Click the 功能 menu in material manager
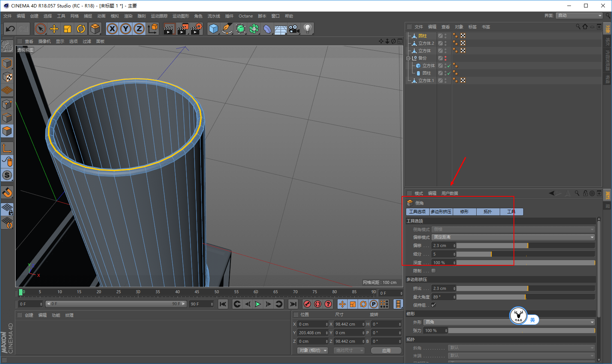612x364 pixels. tap(56, 315)
